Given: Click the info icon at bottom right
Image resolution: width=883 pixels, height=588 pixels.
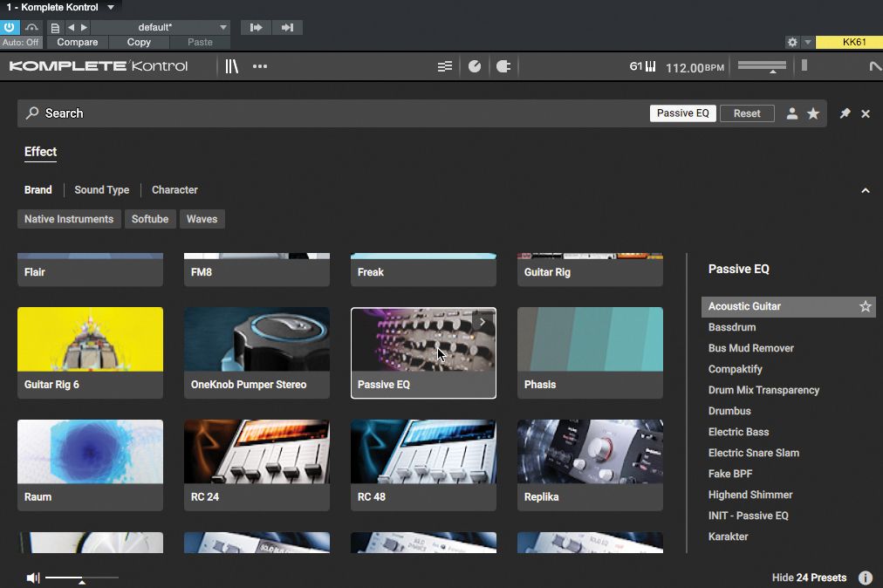Looking at the screenshot, I should (x=865, y=578).
